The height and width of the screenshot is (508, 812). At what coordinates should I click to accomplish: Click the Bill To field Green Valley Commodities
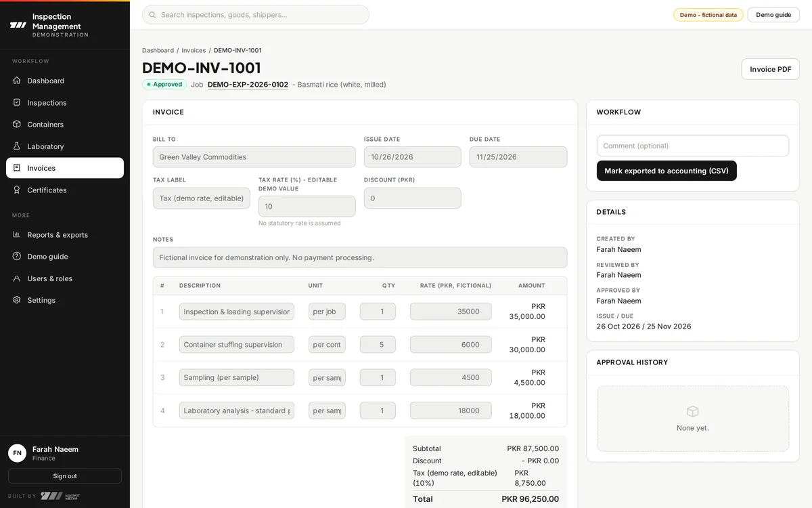[254, 157]
